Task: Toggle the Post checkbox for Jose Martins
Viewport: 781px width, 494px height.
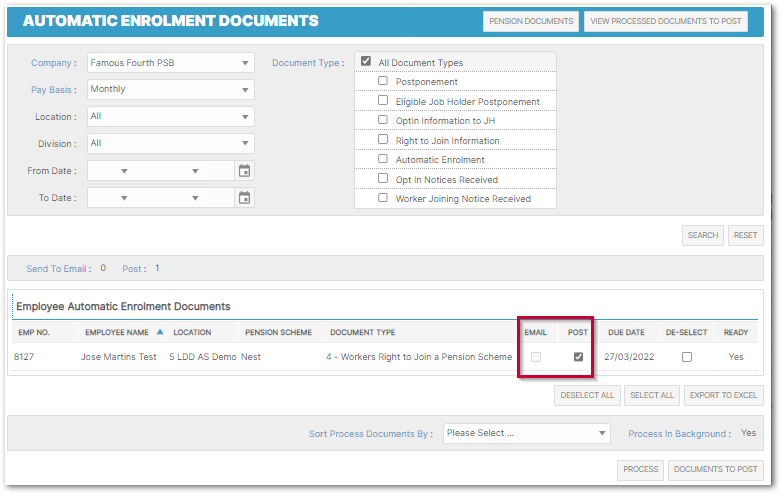Action: [x=578, y=357]
